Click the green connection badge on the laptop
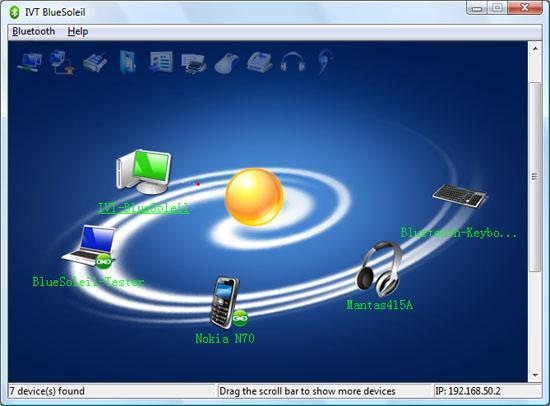Image resolution: width=550 pixels, height=406 pixels. click(x=104, y=261)
